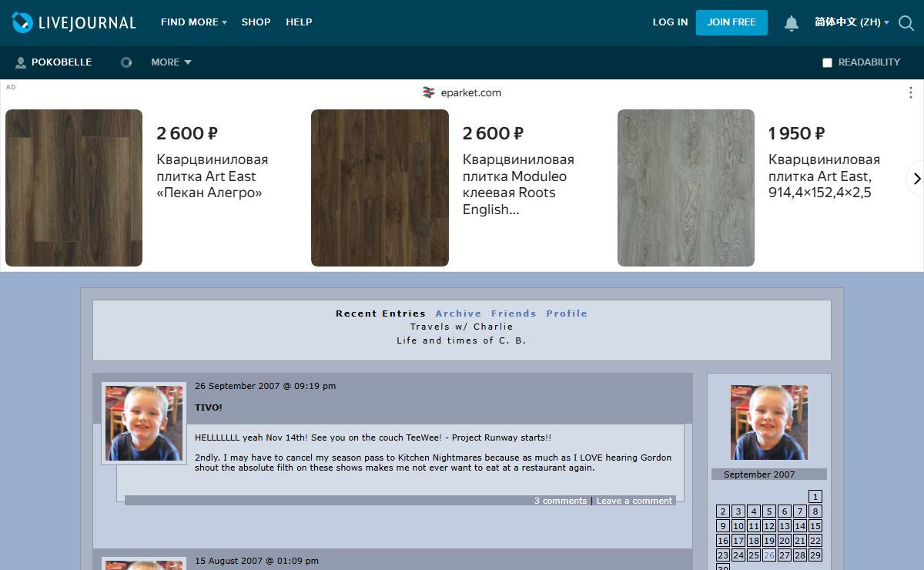
Task: Open the ad options three-dot icon
Action: 911,92
